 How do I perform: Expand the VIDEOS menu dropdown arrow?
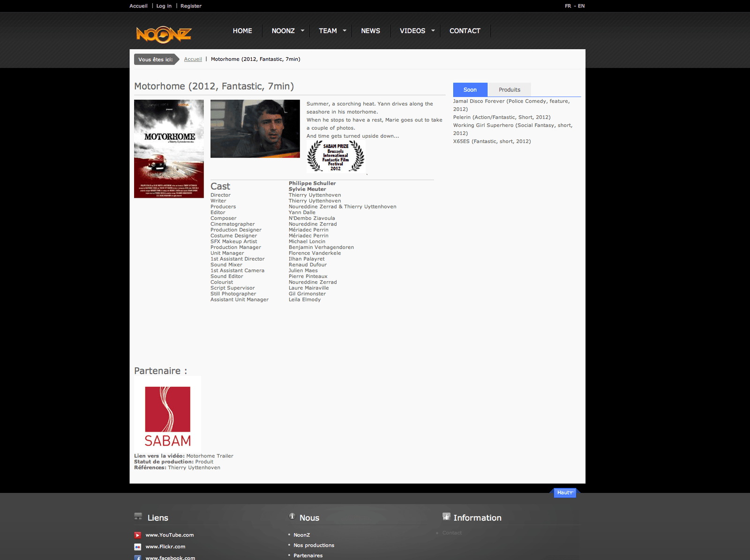433,31
